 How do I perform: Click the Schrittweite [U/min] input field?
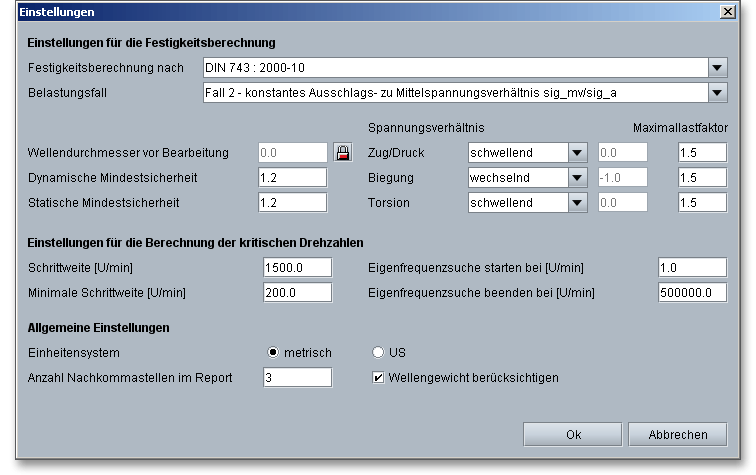[297, 268]
